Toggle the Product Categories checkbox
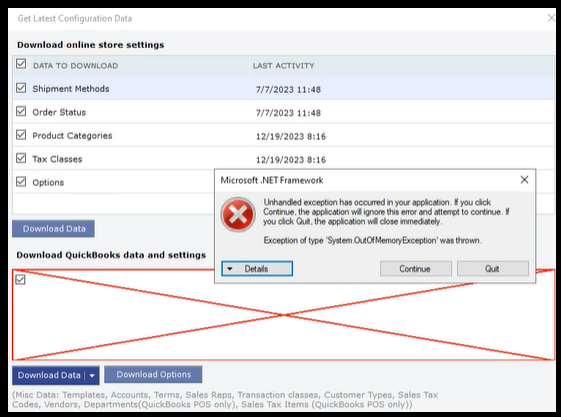 (21, 135)
